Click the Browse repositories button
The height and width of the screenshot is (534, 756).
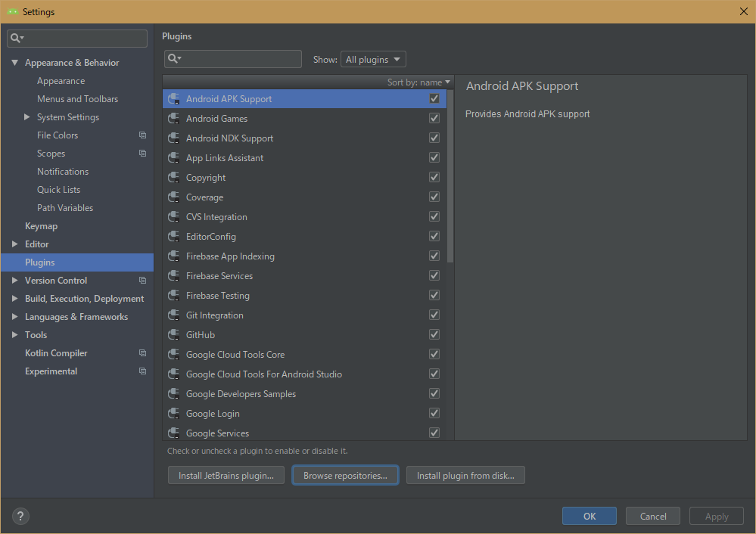coord(345,475)
